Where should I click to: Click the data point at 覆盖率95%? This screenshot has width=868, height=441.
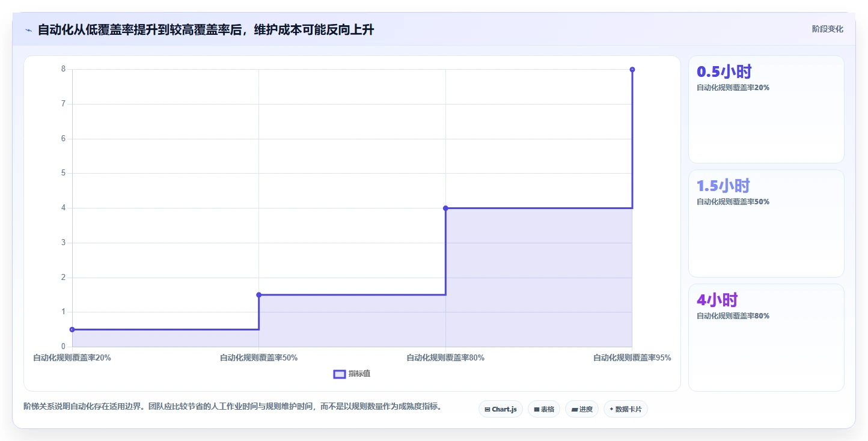[x=632, y=70]
